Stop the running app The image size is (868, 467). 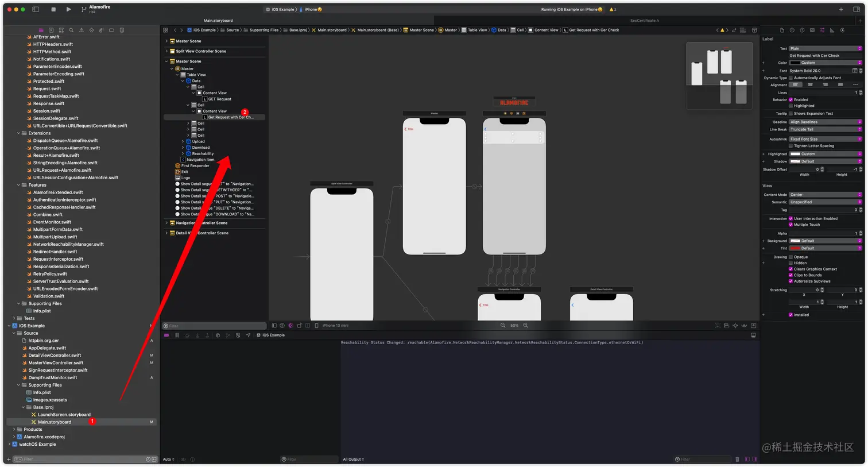[x=53, y=9]
